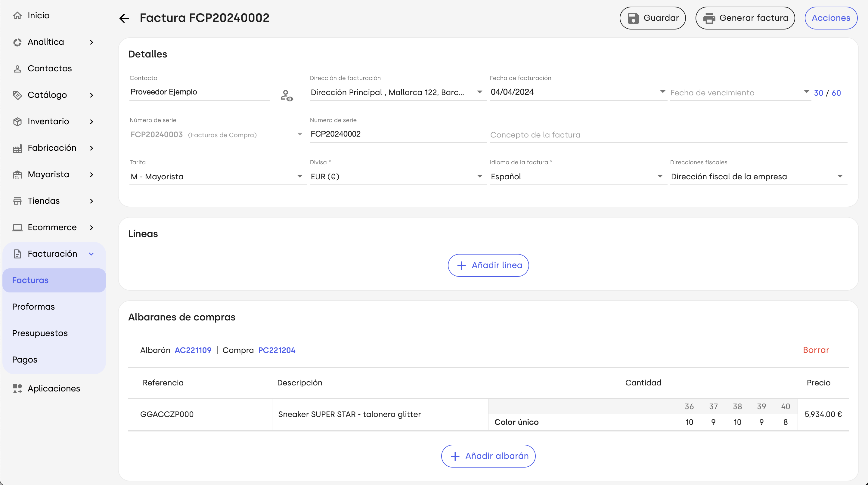This screenshot has height=485, width=868.
Task: Expand the Catálogo submenu chevron
Action: click(92, 95)
